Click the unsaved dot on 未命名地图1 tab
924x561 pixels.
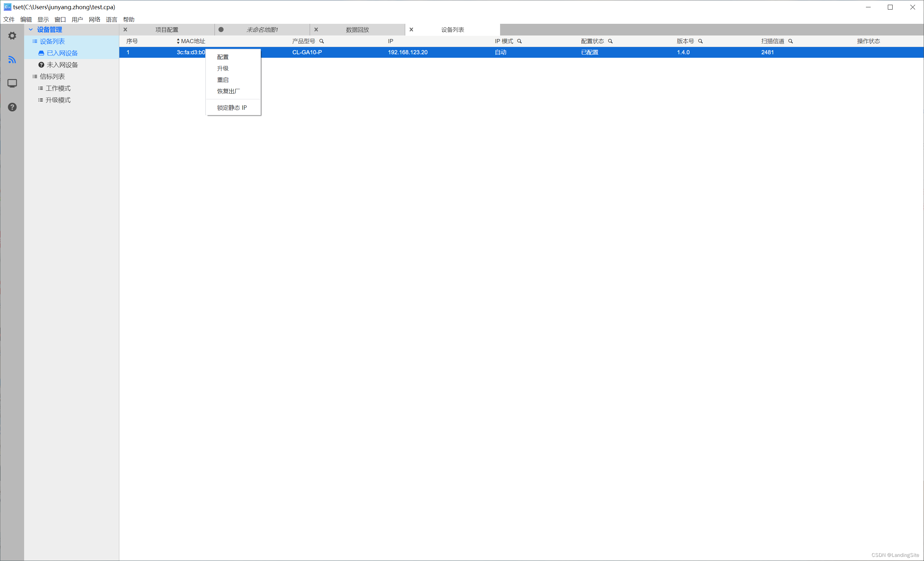tap(221, 30)
